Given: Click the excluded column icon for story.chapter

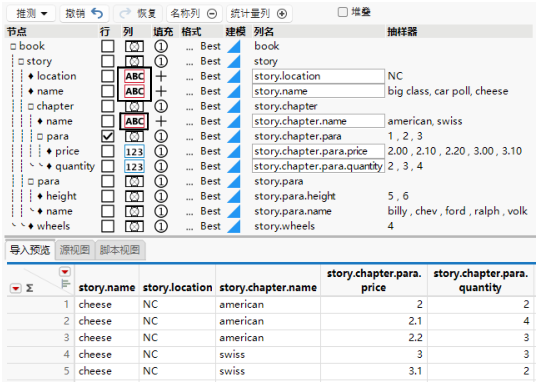Looking at the screenshot, I should pos(134,106).
